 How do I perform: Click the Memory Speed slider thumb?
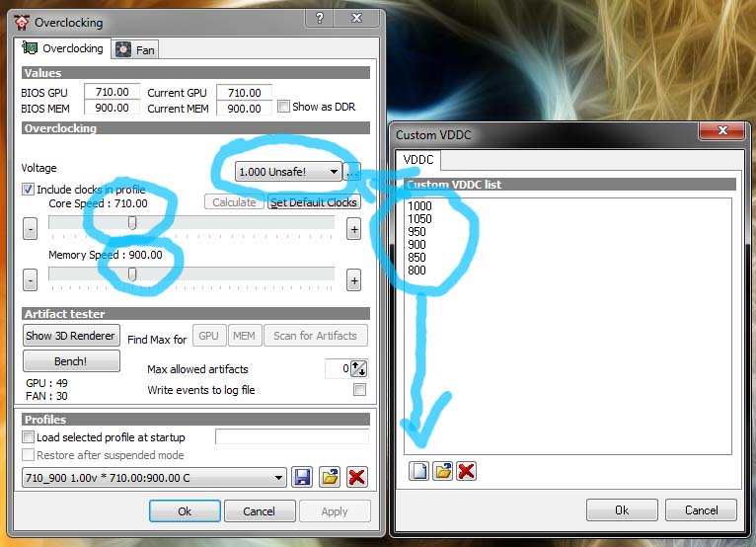pyautogui.click(x=132, y=273)
